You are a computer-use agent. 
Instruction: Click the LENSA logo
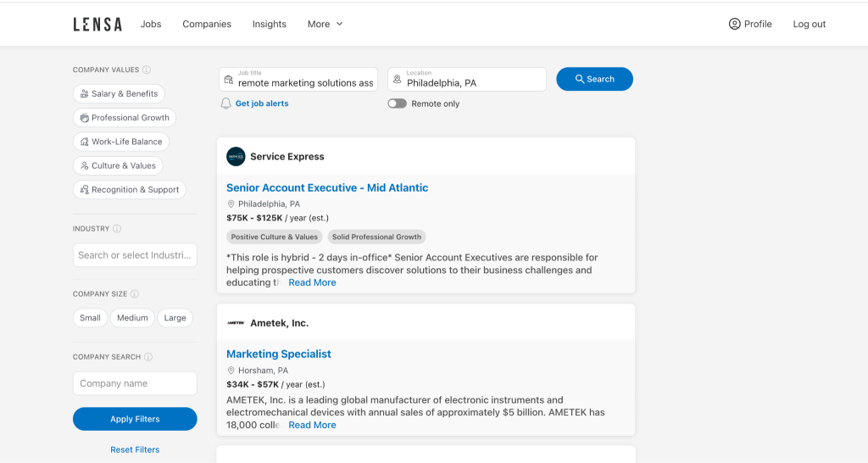(97, 25)
